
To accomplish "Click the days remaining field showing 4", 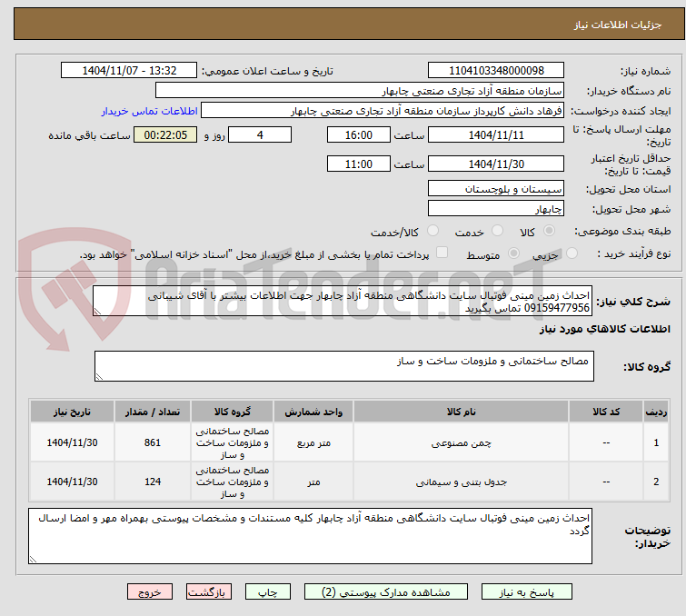I will click(260, 134).
